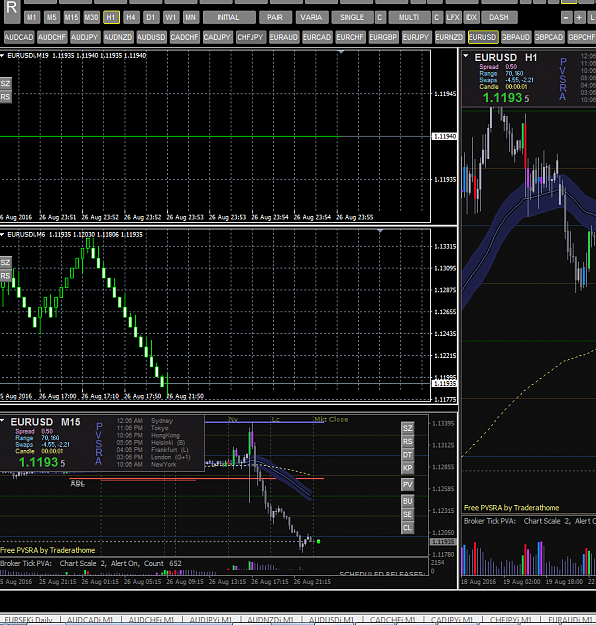Load the CADCHF symbol
The width and height of the screenshot is (596, 625).
point(184,37)
